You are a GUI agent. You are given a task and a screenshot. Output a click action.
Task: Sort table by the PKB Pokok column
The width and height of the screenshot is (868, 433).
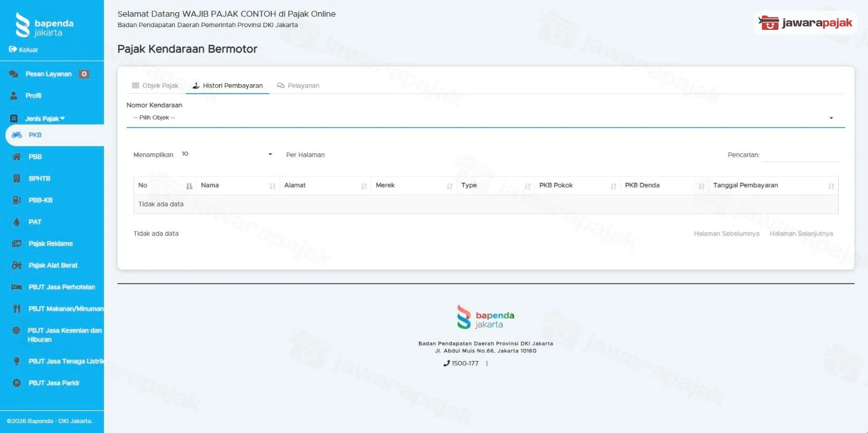click(x=577, y=185)
